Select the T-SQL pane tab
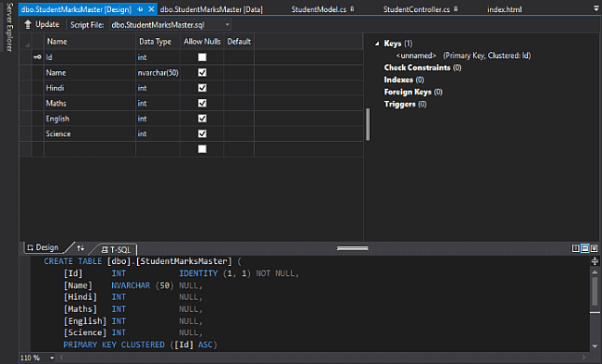This screenshot has width=602, height=364. tap(117, 249)
